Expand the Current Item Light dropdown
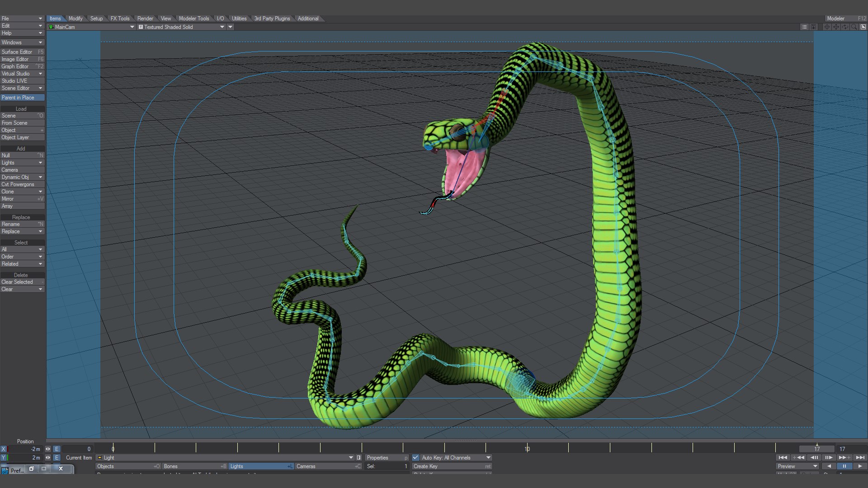 point(225,458)
